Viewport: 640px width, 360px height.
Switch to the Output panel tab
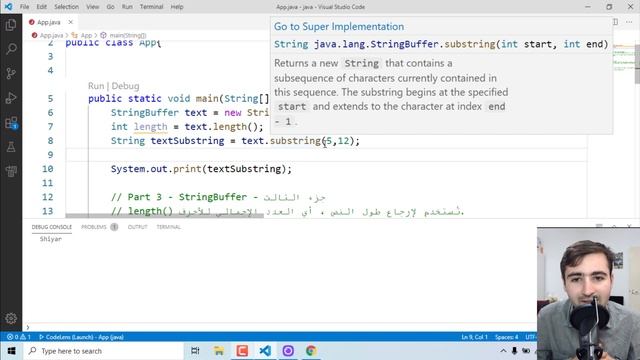click(x=138, y=227)
